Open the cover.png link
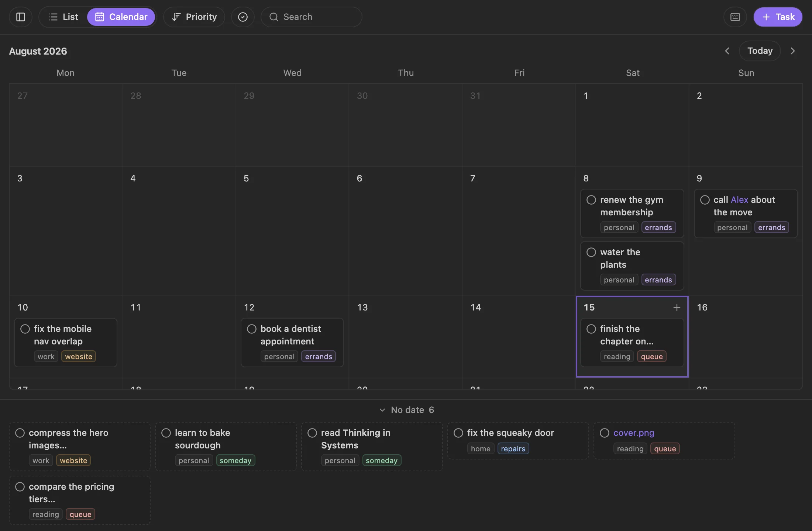 tap(634, 433)
